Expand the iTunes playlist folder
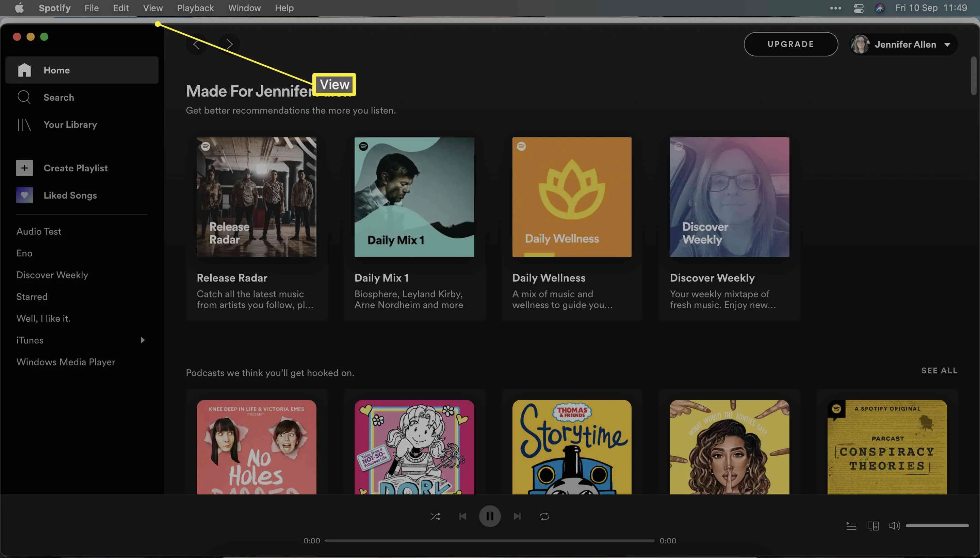This screenshot has height=558, width=980. click(142, 340)
